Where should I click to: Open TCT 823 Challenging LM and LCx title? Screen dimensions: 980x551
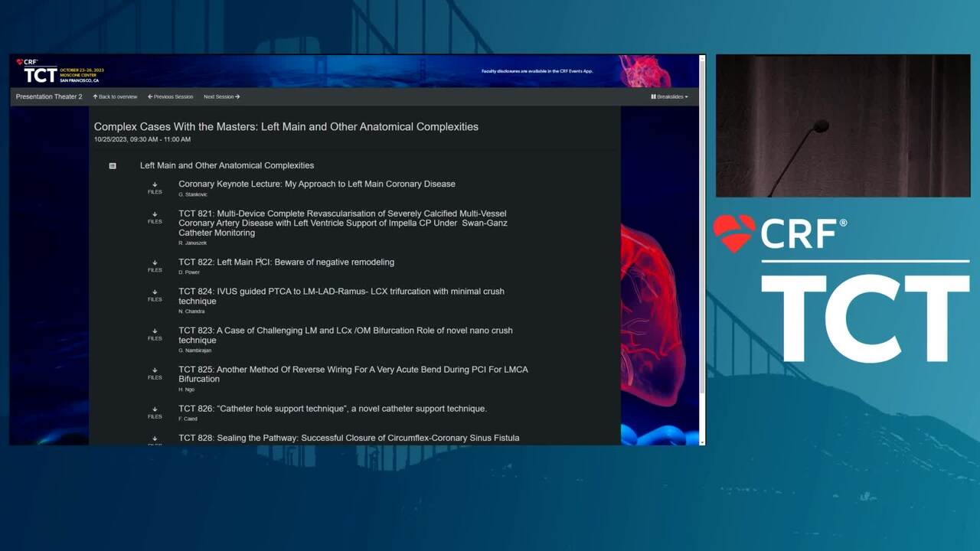pyautogui.click(x=345, y=335)
